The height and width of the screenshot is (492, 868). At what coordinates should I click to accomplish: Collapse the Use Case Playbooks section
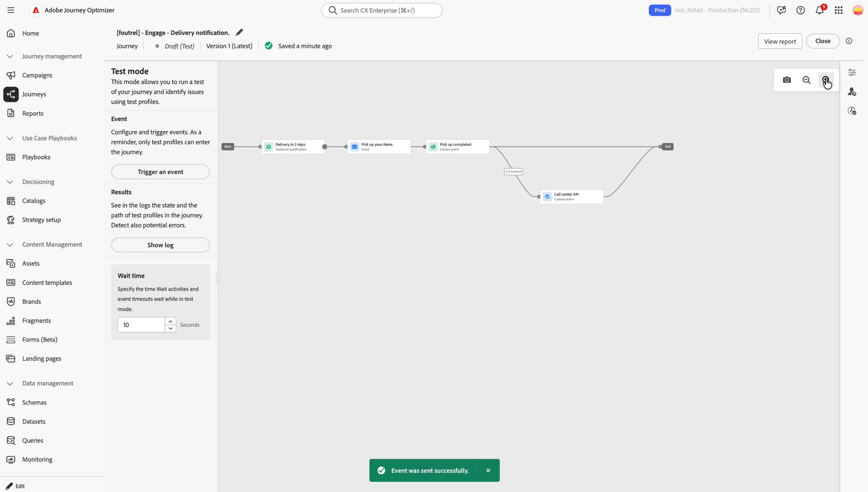pos(10,138)
